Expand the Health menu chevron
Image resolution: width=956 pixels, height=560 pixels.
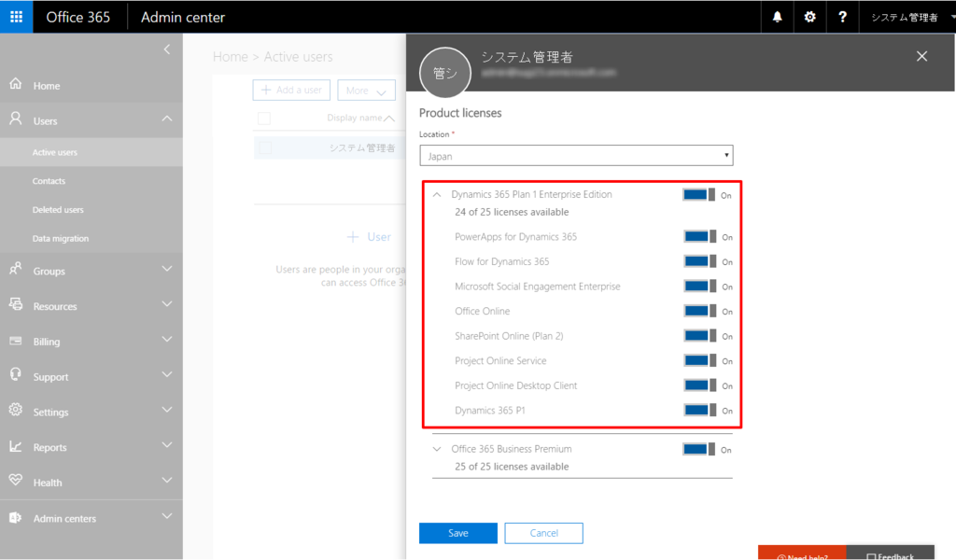[166, 481]
